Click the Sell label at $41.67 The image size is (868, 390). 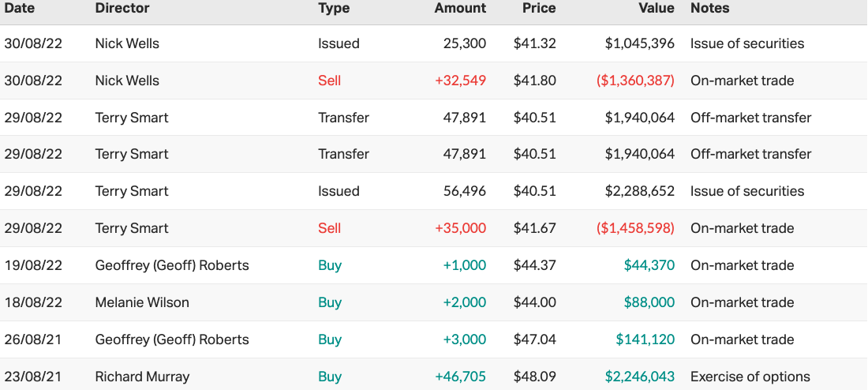click(329, 228)
